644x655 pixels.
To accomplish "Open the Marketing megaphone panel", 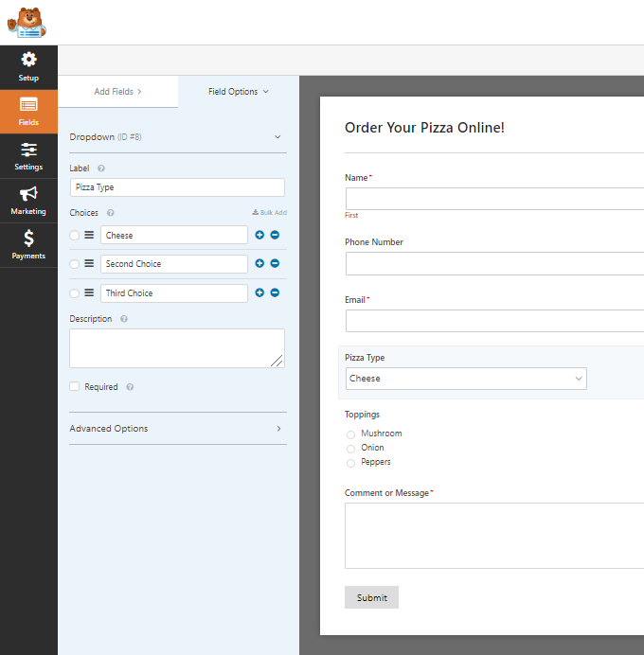I will click(x=28, y=201).
